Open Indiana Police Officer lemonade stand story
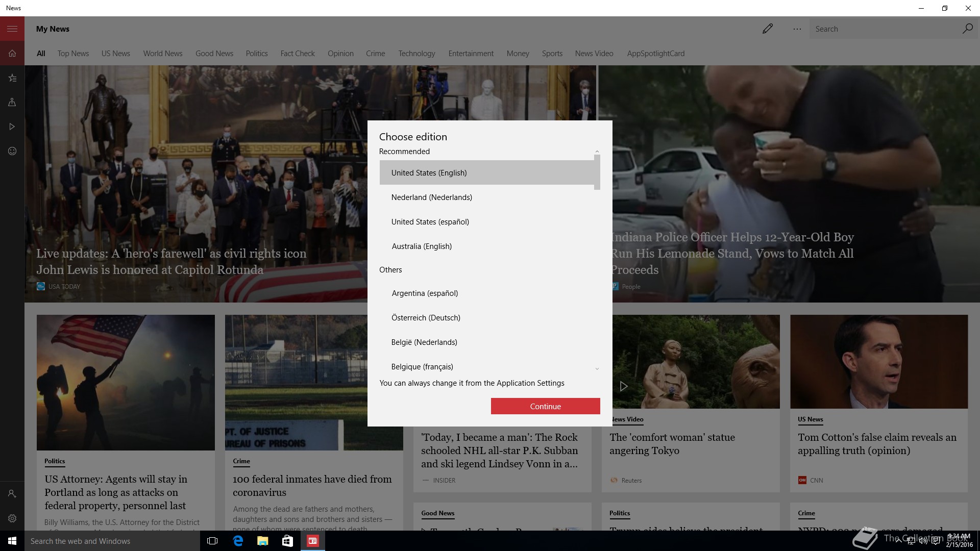 click(732, 253)
